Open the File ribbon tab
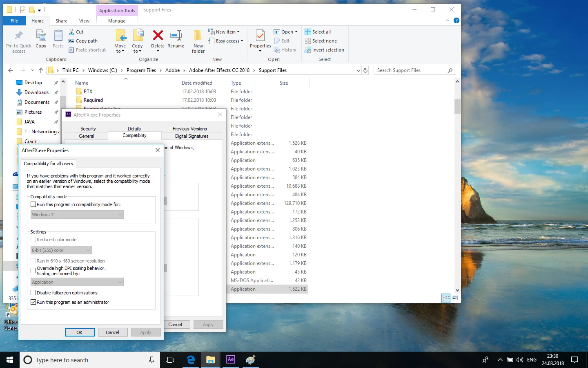Image resolution: width=588 pixels, height=368 pixels. click(x=14, y=21)
